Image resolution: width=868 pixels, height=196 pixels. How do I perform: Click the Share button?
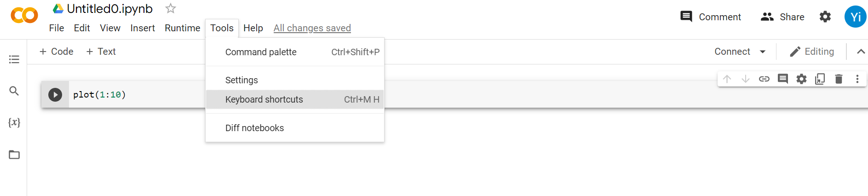pos(782,17)
